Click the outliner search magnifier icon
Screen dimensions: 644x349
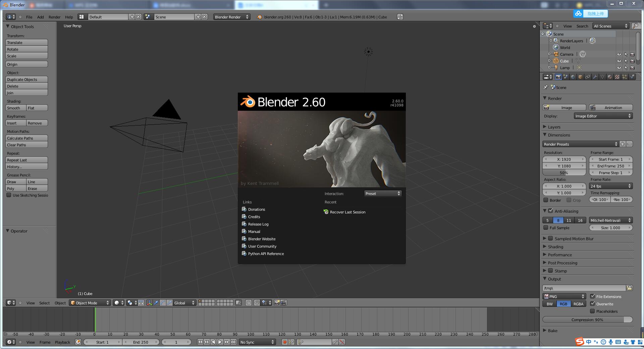tap(635, 26)
